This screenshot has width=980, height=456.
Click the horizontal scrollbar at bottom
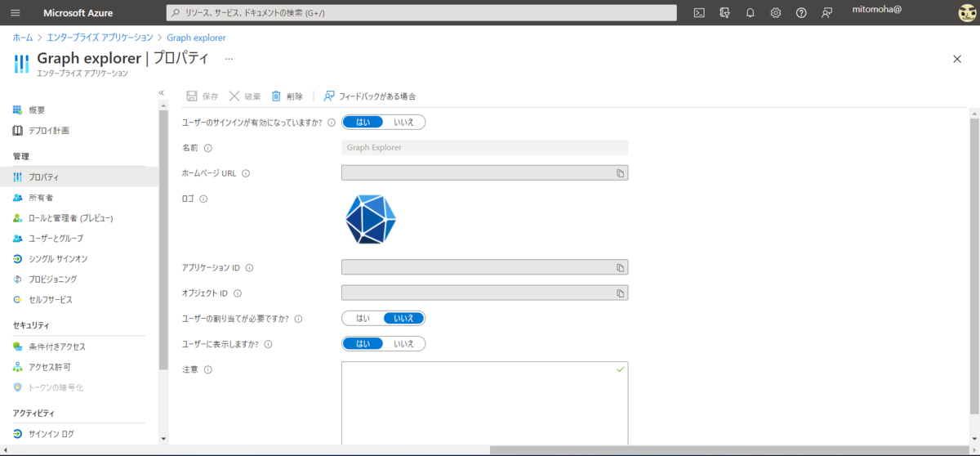click(x=728, y=450)
